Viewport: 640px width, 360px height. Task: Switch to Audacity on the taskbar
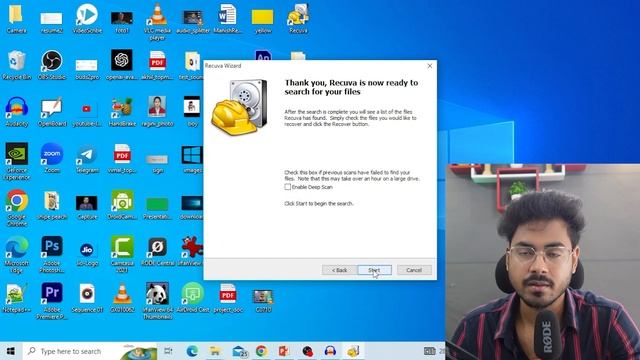click(x=330, y=351)
